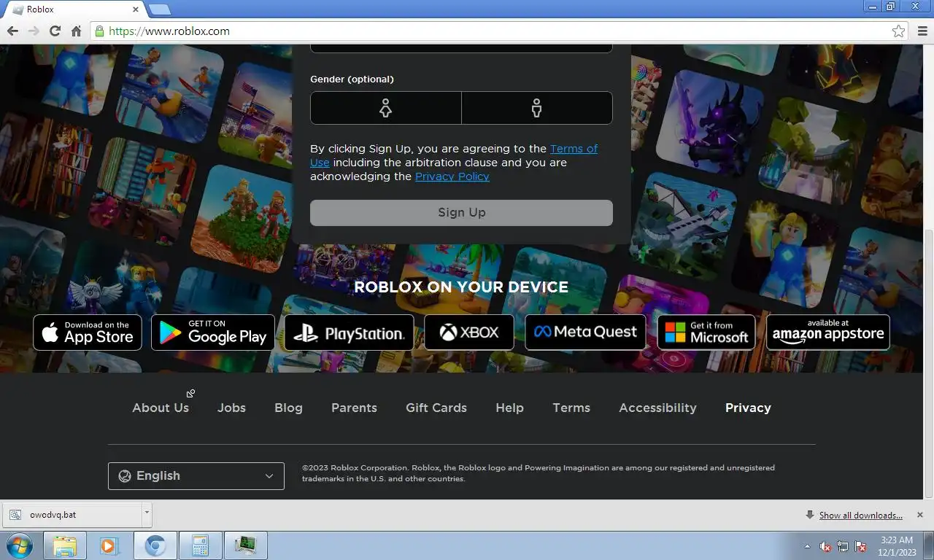Open the PlayStation store badge
934x560 pixels.
[349, 332]
